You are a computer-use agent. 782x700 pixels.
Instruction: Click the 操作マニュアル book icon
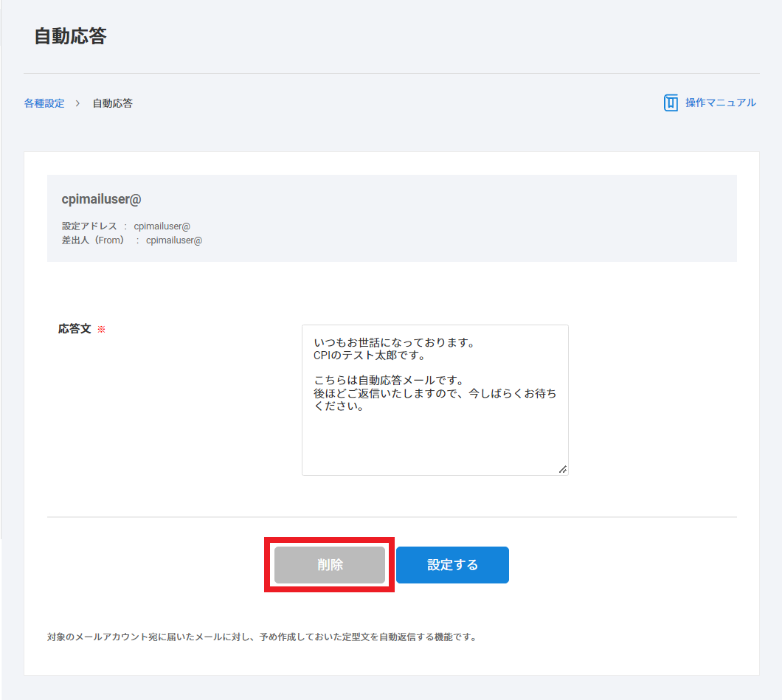pyautogui.click(x=671, y=103)
